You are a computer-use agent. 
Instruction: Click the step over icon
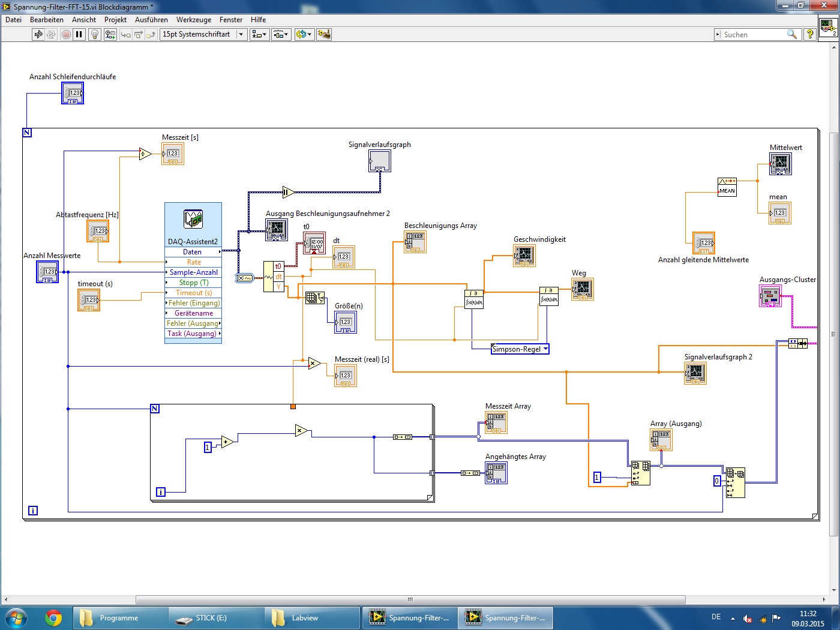click(138, 34)
